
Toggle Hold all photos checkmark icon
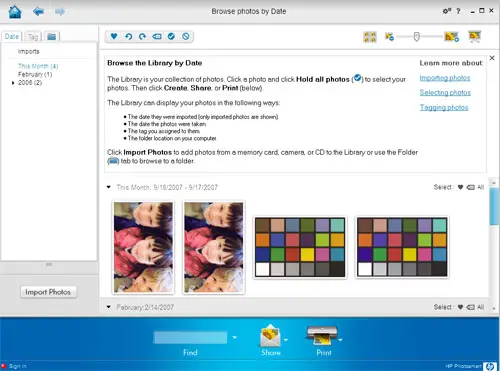pos(171,36)
